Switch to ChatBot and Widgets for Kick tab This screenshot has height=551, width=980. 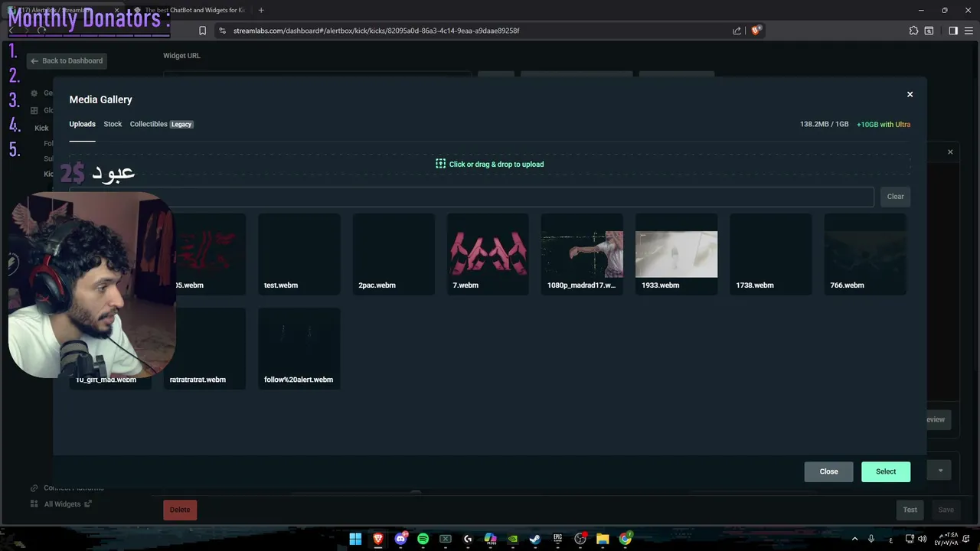tap(188, 10)
